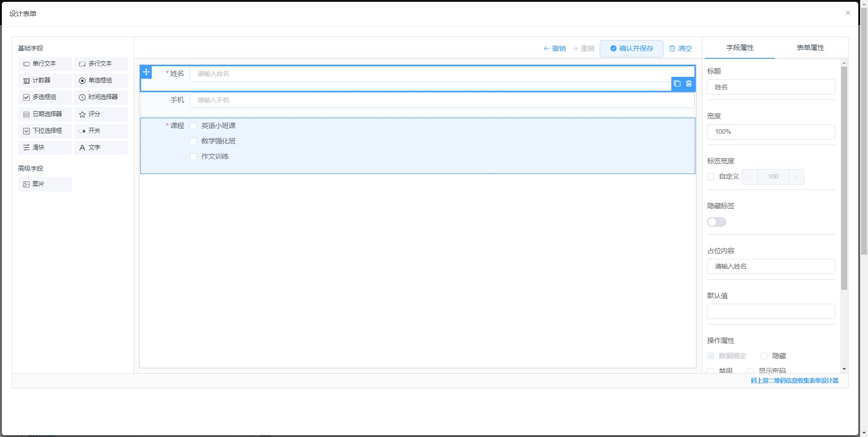Select the 滑块 slider field component
The image size is (868, 437).
pyautogui.click(x=44, y=148)
